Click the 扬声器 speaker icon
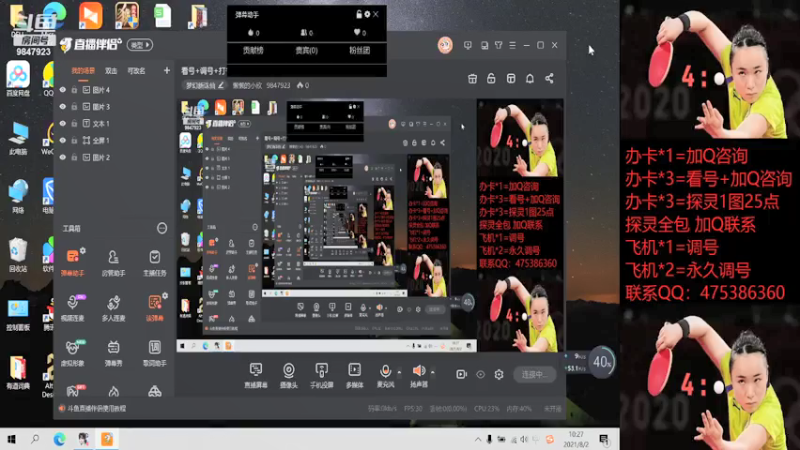Screen dimensions: 800x450 click(418, 370)
